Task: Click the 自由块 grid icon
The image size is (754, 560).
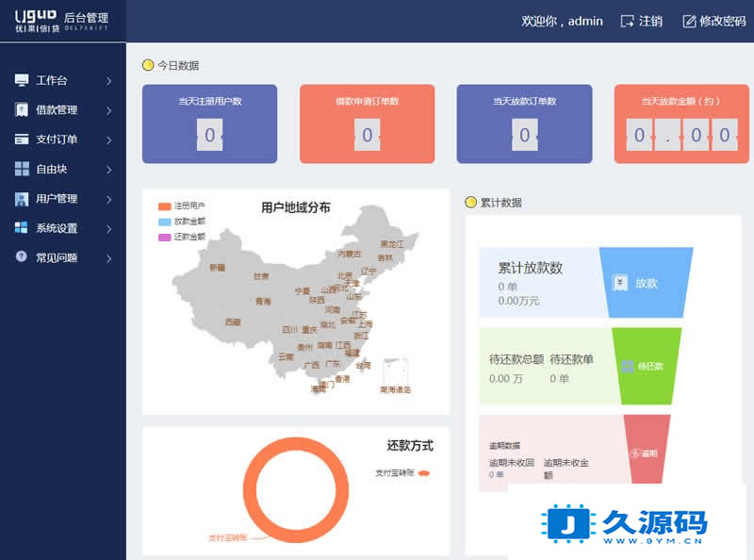Action: click(x=22, y=169)
